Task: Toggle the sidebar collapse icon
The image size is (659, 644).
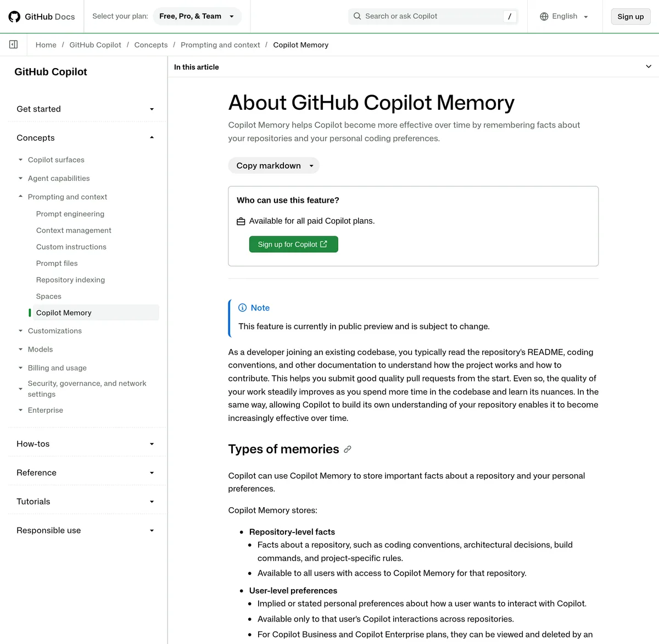Action: [13, 45]
